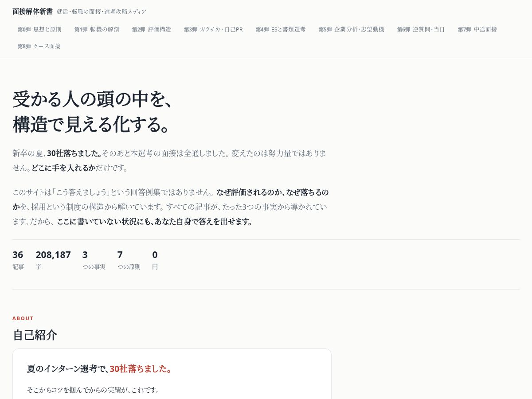The width and height of the screenshot is (532, 399).
Task: Click the main headline 受かる人の頭の中を、
Action: (x=93, y=99)
